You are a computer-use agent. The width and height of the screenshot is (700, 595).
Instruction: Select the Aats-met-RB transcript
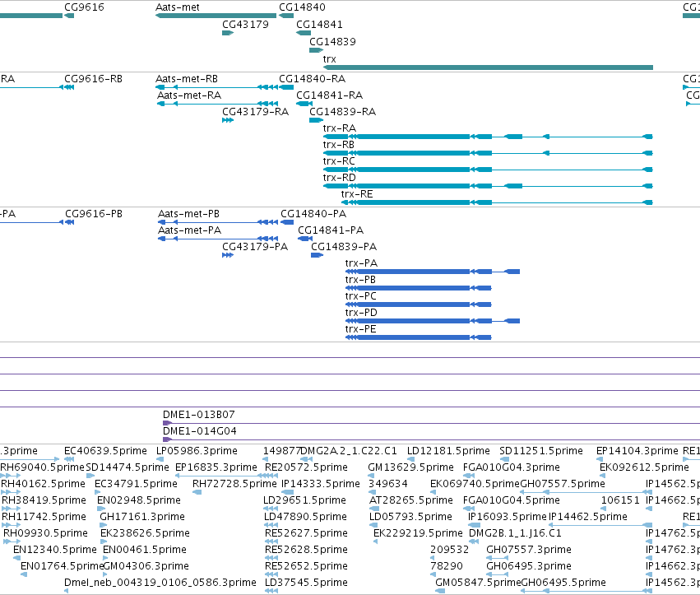click(216, 87)
